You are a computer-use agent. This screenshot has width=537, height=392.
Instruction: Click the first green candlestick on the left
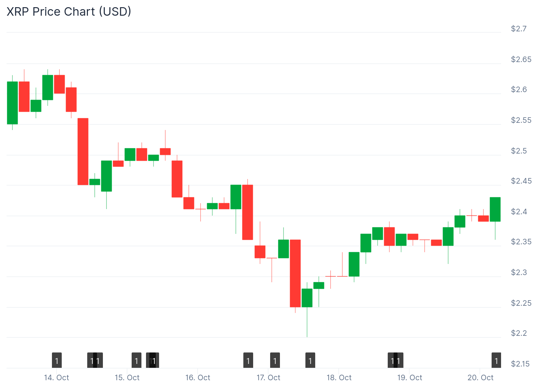click(x=12, y=103)
